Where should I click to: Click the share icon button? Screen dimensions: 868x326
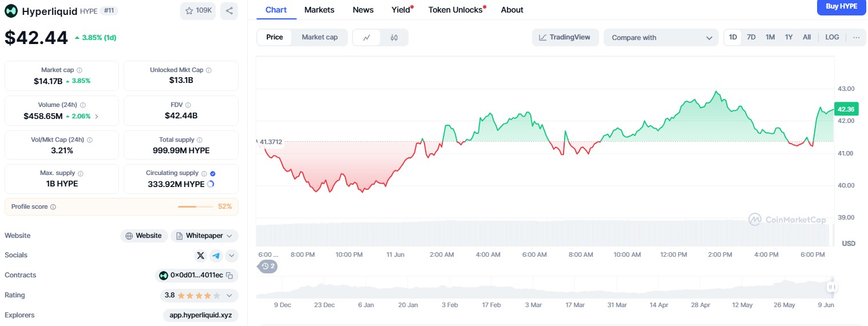[x=229, y=10]
